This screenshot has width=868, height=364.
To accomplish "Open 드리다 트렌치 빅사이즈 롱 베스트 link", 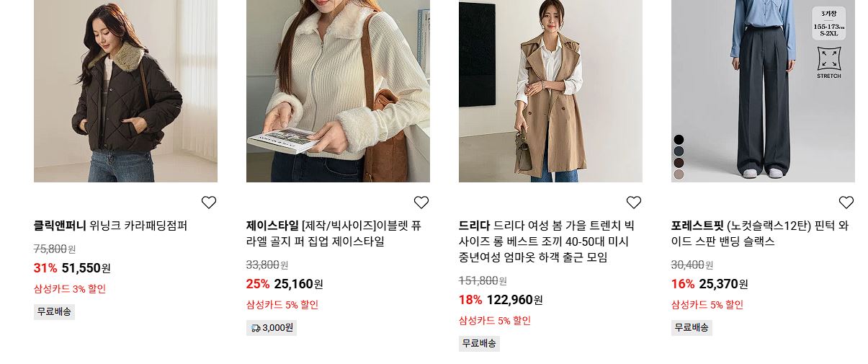I will tap(547, 241).
